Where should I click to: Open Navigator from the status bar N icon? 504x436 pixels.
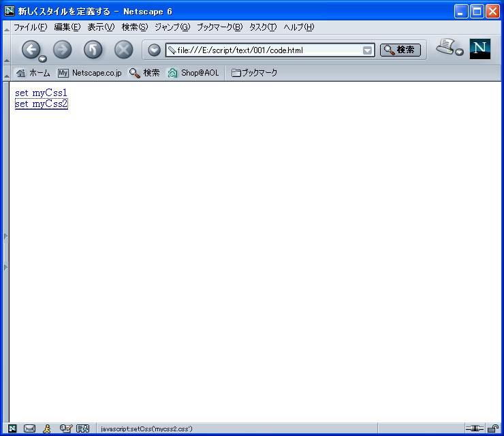(x=12, y=429)
